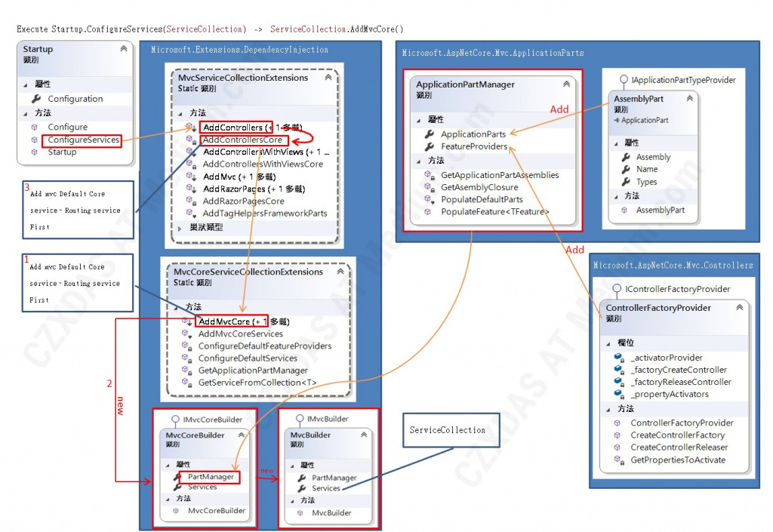Click the Configuration property wrench icon
This screenshot has height=532, width=773.
(x=36, y=99)
